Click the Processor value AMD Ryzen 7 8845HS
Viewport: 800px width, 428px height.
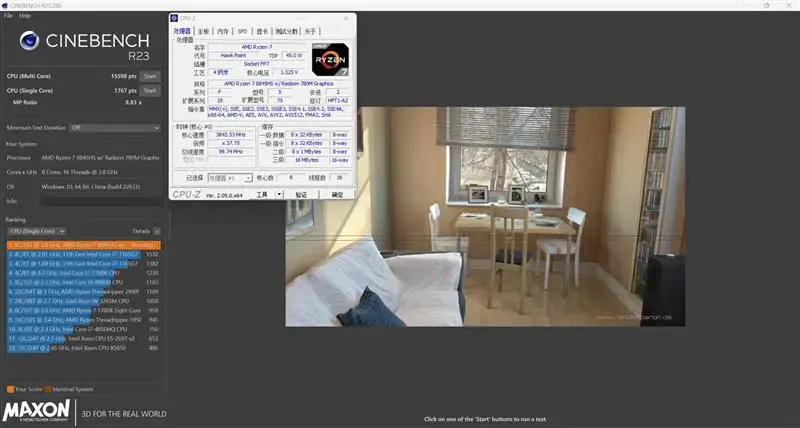click(x=101, y=158)
